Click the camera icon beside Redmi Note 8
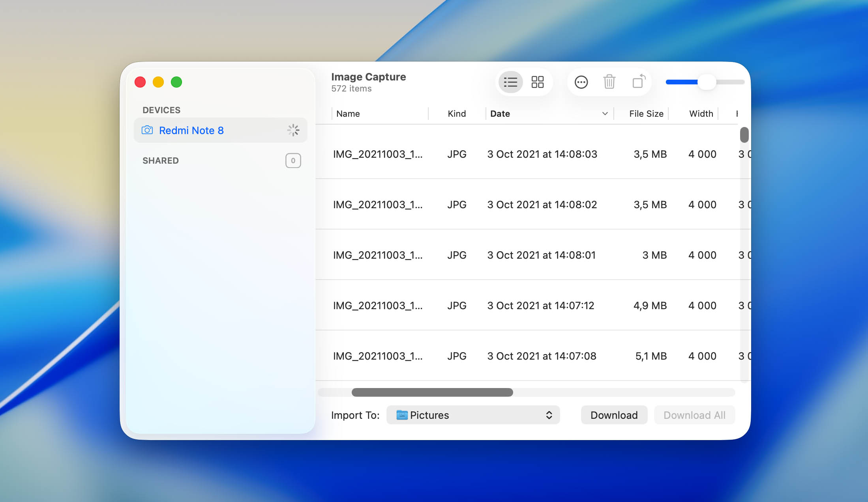Viewport: 868px width, 502px height. click(x=147, y=130)
